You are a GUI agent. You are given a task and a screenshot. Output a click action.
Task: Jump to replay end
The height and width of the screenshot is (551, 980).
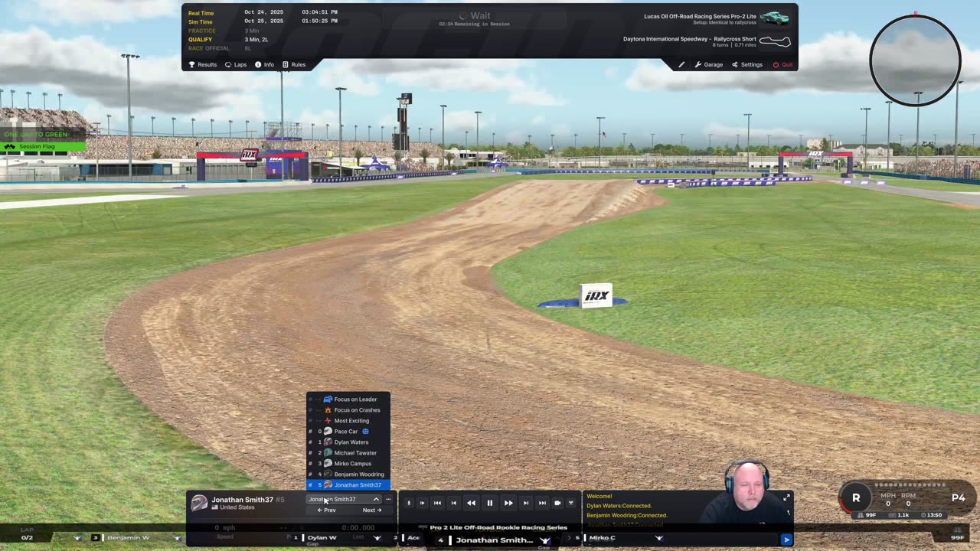[542, 503]
